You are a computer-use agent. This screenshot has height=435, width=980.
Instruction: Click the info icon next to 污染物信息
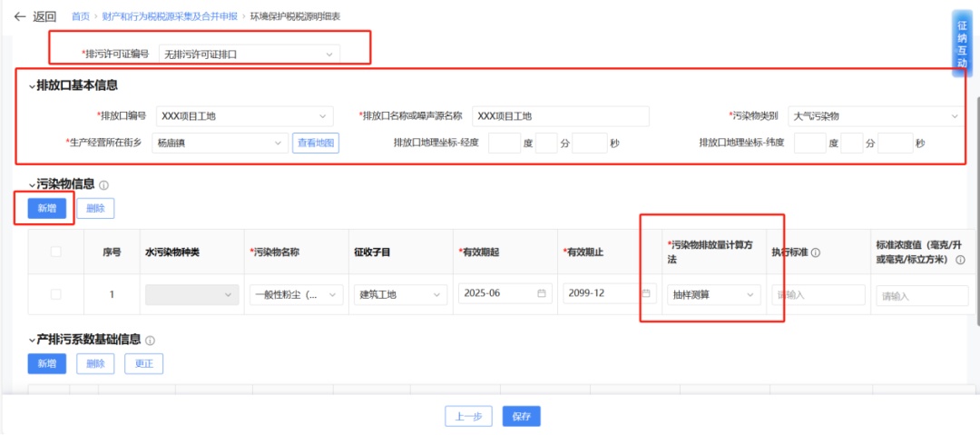[x=104, y=185]
